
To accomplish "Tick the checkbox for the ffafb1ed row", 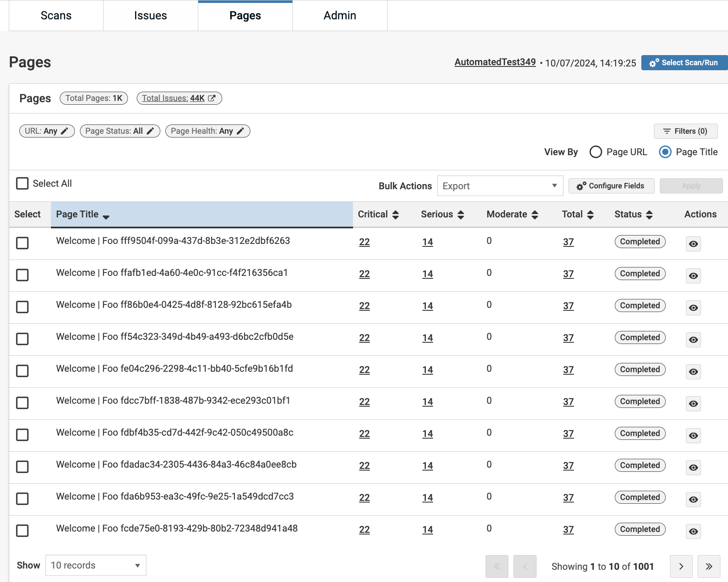I will point(22,275).
